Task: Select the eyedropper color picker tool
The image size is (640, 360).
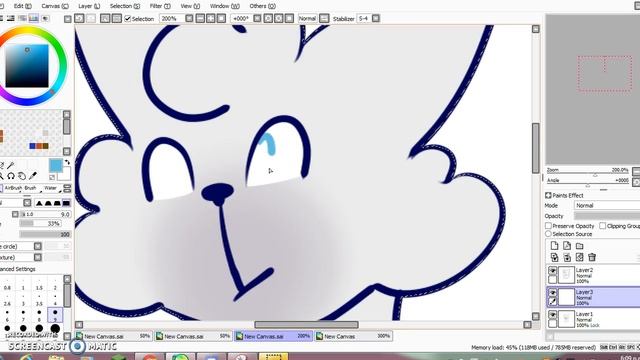Action: pyautogui.click(x=33, y=176)
